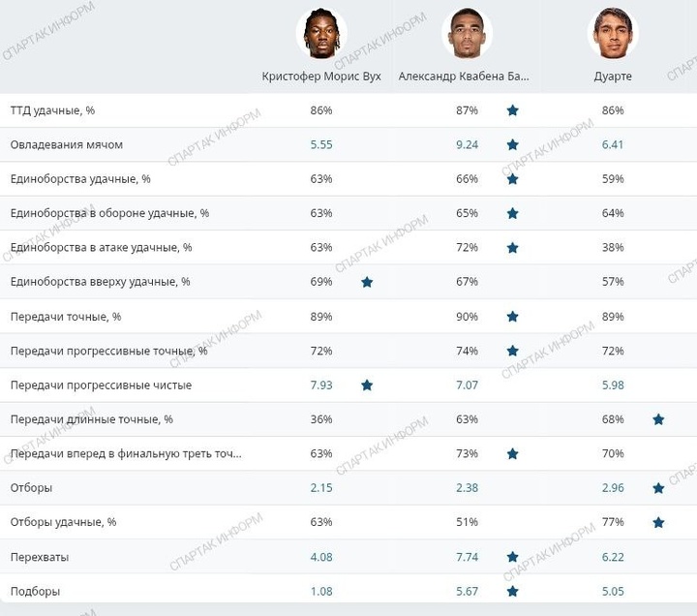697x616 pixels.
Task: Click the star in the Отборы удачные row
Action: coord(658,522)
